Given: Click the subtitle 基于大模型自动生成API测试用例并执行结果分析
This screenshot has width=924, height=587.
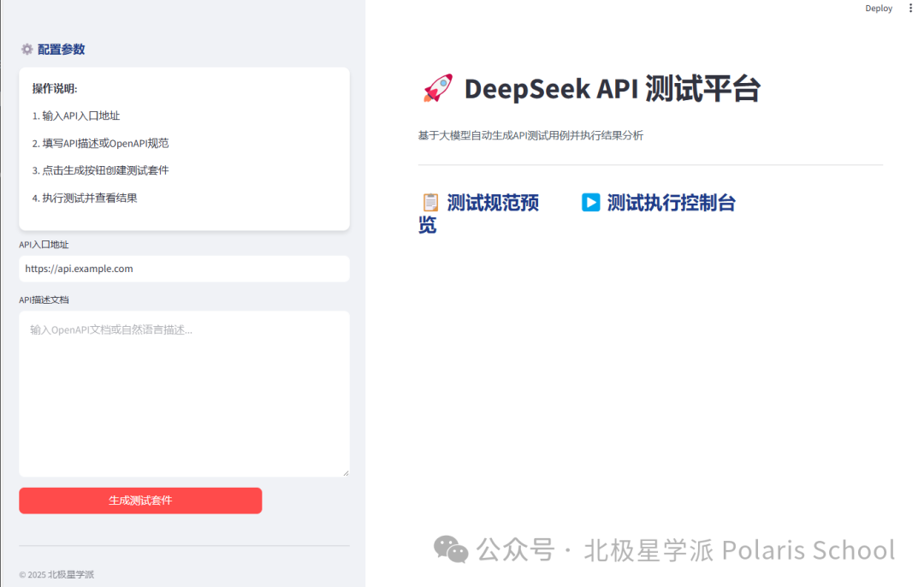Looking at the screenshot, I should pos(530,135).
